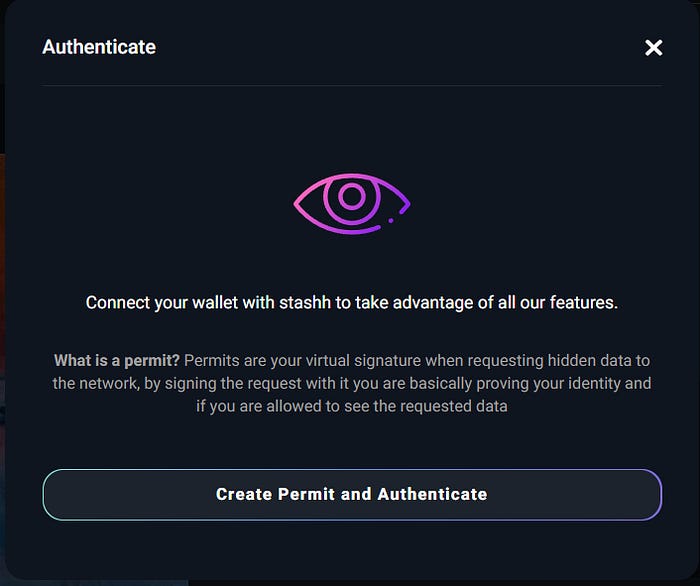
Task: Click the bold "What is a permit?" text
Action: click(x=117, y=360)
